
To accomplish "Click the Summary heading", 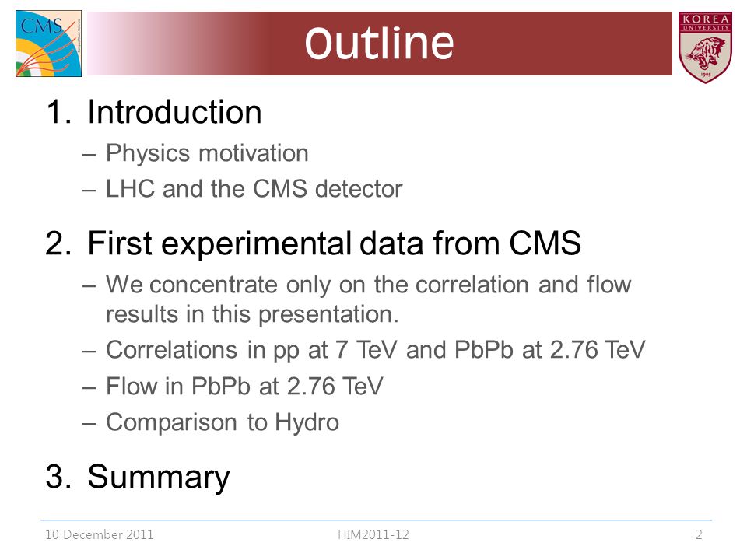I will click(159, 477).
